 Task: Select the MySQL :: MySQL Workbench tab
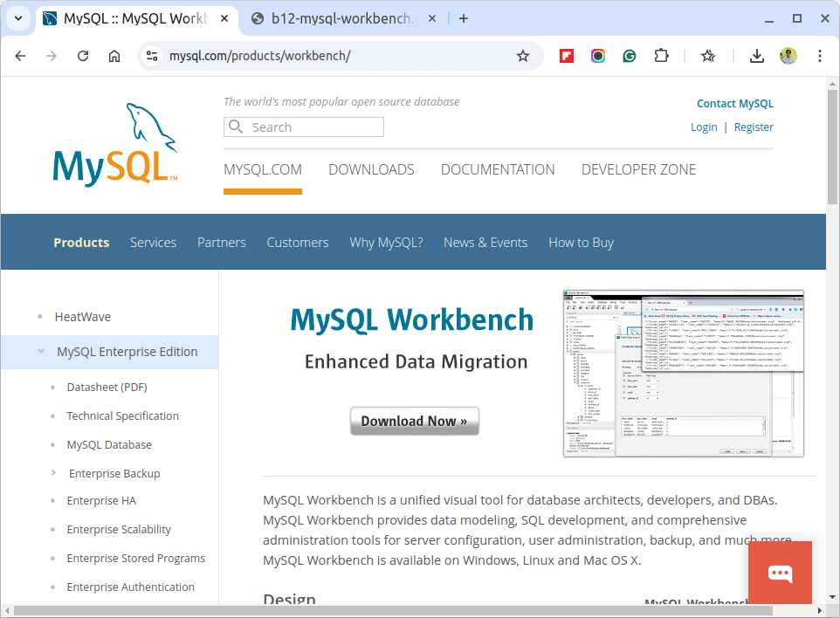click(x=136, y=18)
